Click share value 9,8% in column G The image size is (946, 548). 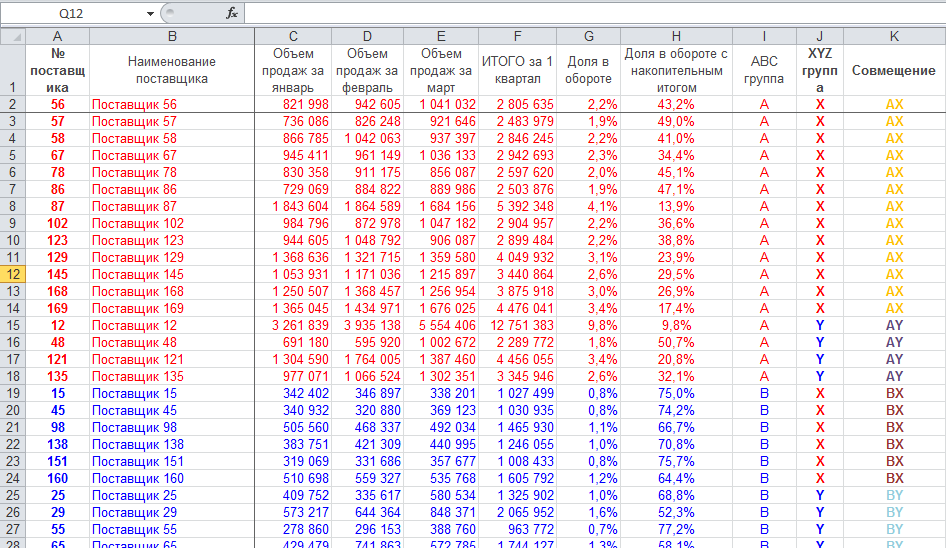point(588,325)
